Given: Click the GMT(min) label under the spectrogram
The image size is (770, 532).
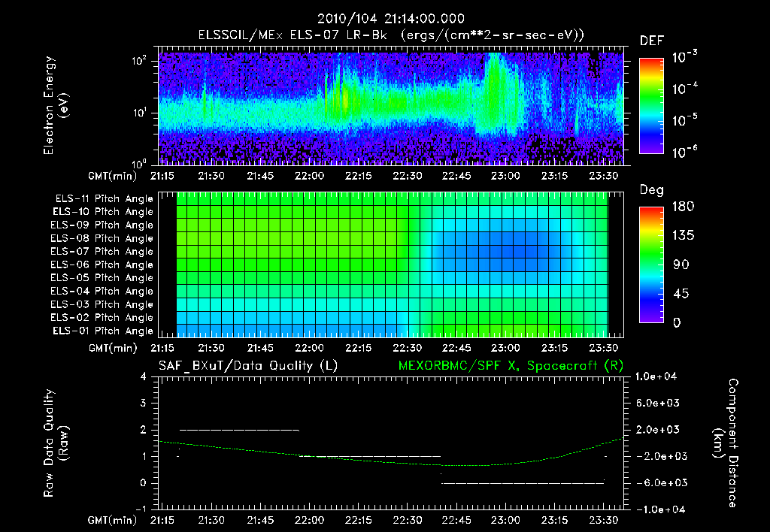Looking at the screenshot, I should point(112,176).
